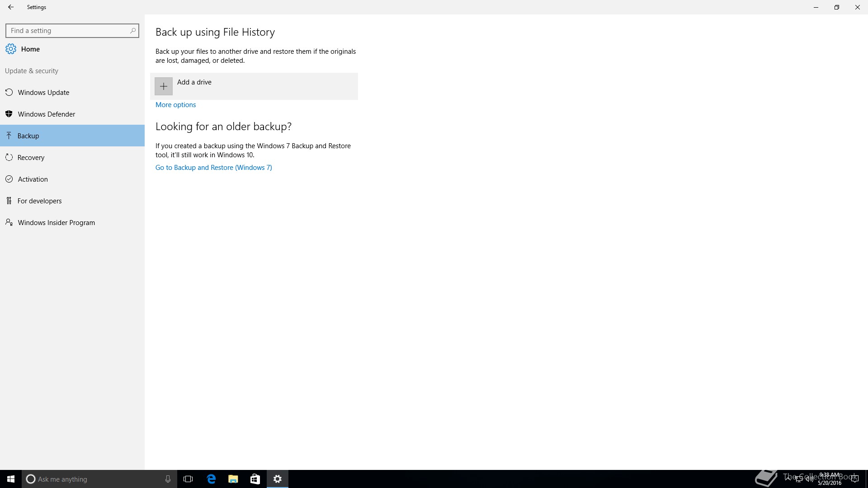Open the Store app from taskbar
Viewport: 868px width, 488px height.
[255, 479]
